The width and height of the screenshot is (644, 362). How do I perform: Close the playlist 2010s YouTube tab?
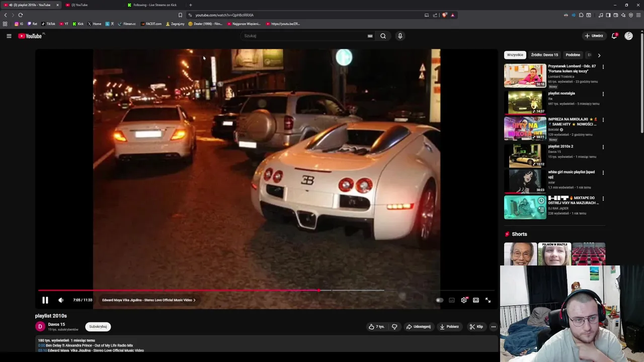tap(57, 5)
